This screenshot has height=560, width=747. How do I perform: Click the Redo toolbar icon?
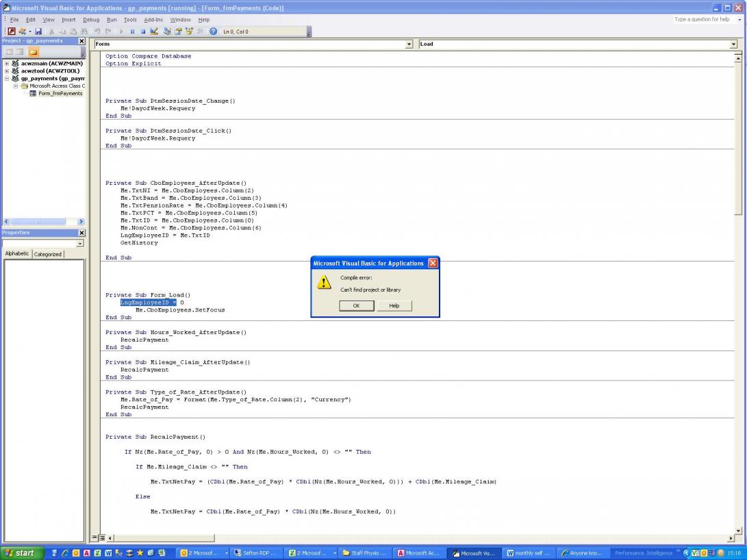pyautogui.click(x=108, y=31)
